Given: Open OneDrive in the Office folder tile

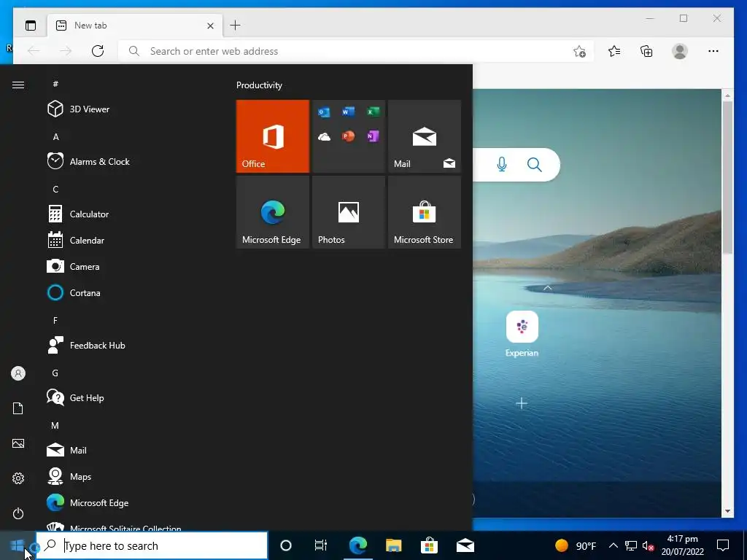Looking at the screenshot, I should pos(324,137).
